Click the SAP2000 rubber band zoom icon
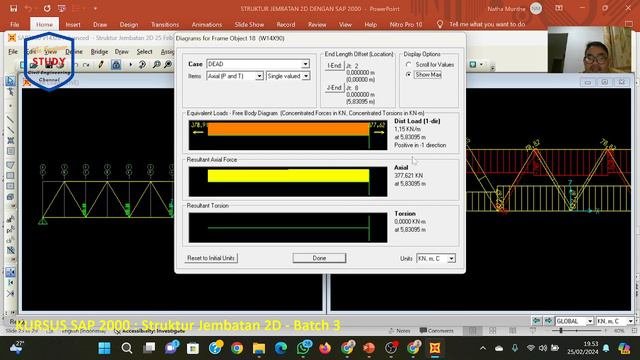Image resolution: width=640 pixels, height=360 pixels. (x=156, y=64)
